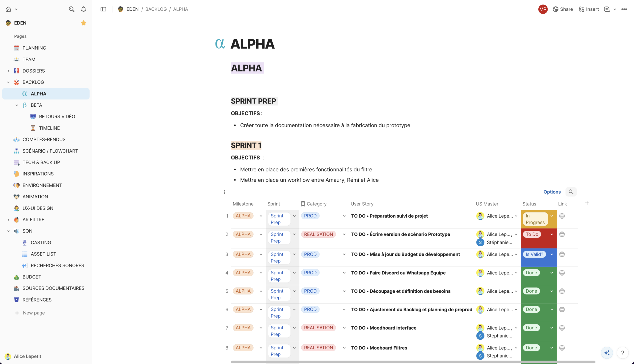Open Category dropdown in row 2 REALISATION

coord(344,234)
